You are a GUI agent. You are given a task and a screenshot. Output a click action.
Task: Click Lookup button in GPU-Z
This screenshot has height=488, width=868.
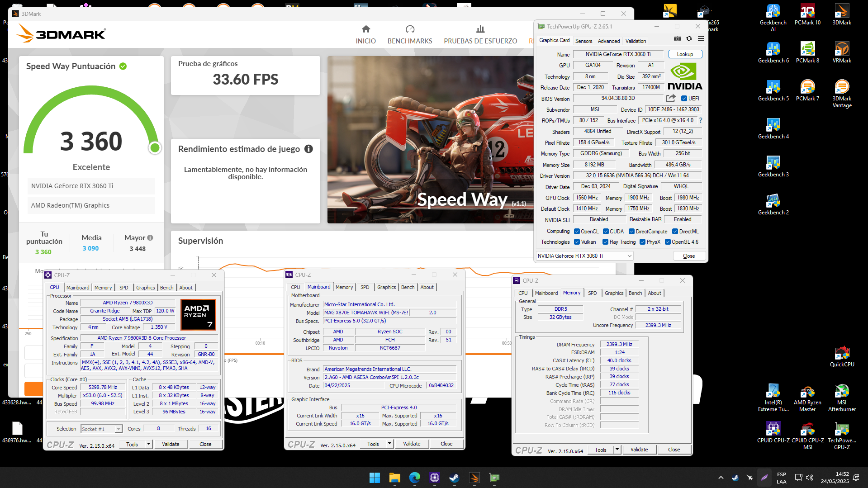[685, 54]
